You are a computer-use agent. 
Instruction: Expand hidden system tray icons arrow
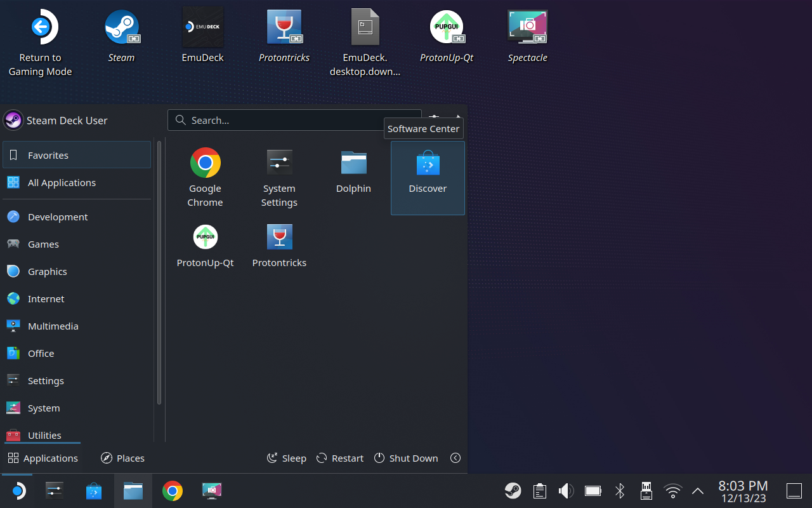[698, 491]
